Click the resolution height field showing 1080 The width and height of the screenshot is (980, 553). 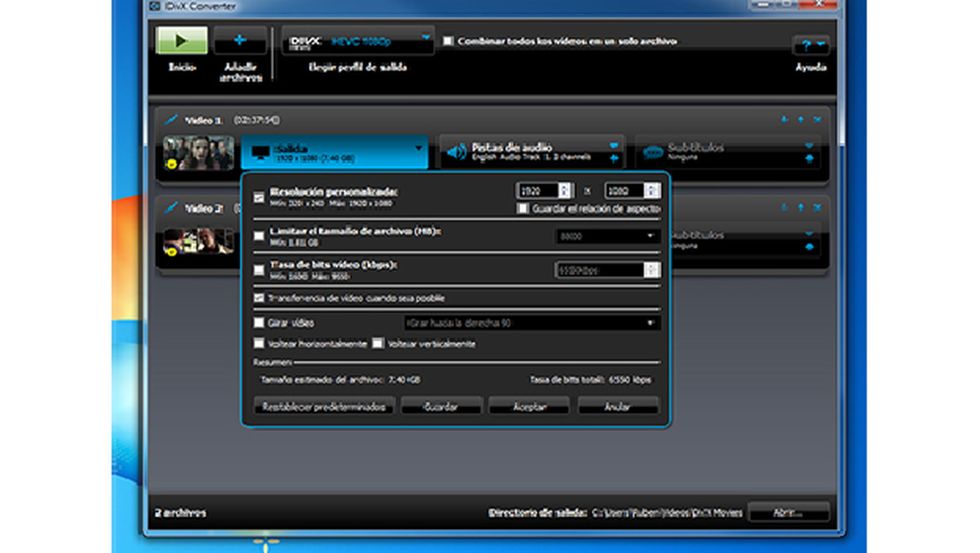pos(624,191)
